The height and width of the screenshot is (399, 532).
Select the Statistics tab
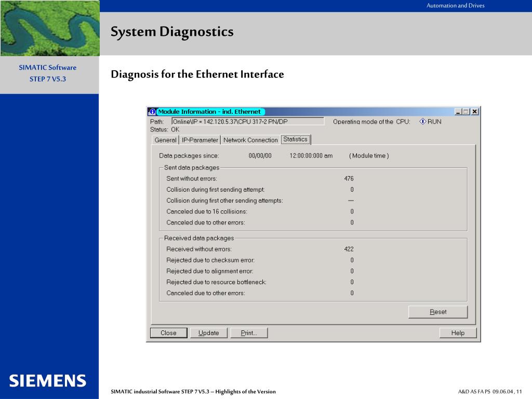[296, 139]
